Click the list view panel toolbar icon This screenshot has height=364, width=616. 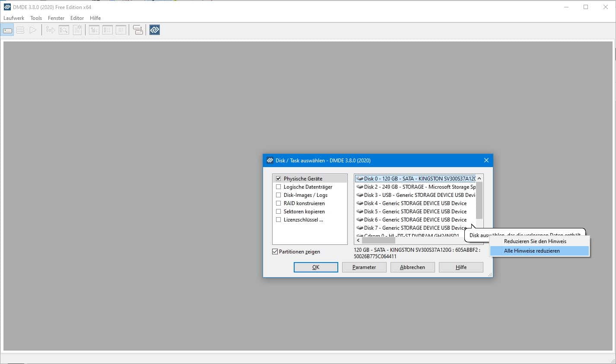pyautogui.click(x=108, y=30)
